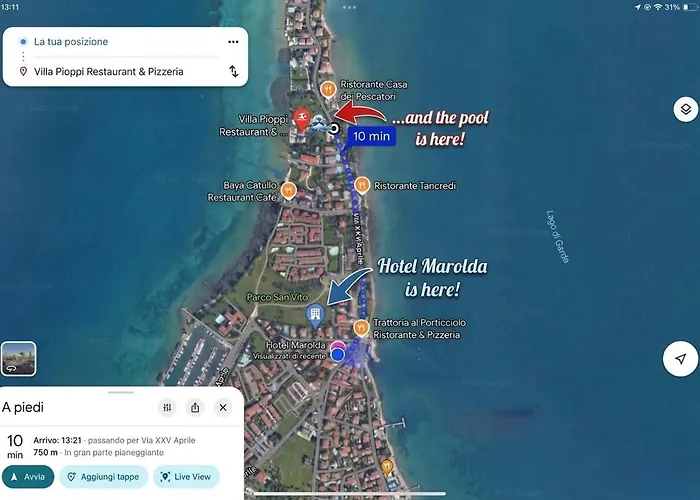The image size is (700, 500).
Task: Tap the recenter location arrow button
Action: coord(680,359)
